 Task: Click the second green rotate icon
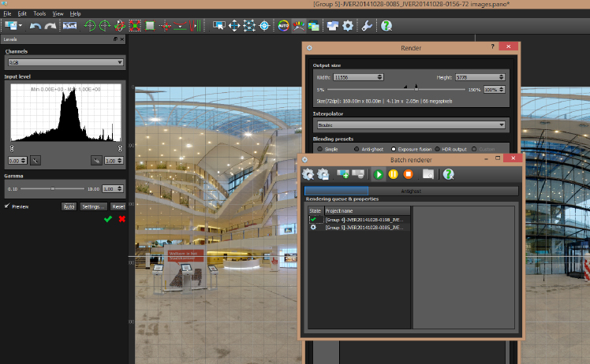point(105,26)
